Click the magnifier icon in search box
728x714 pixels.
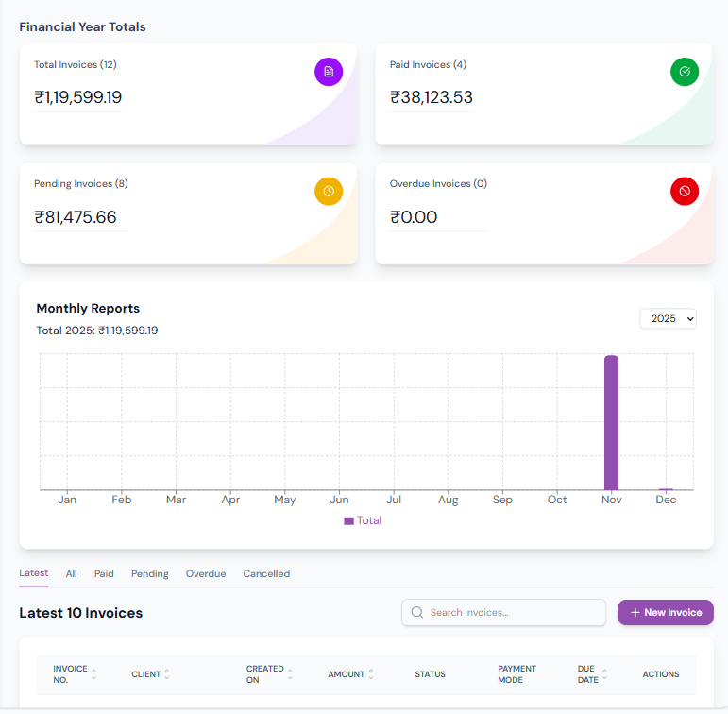tap(416, 613)
